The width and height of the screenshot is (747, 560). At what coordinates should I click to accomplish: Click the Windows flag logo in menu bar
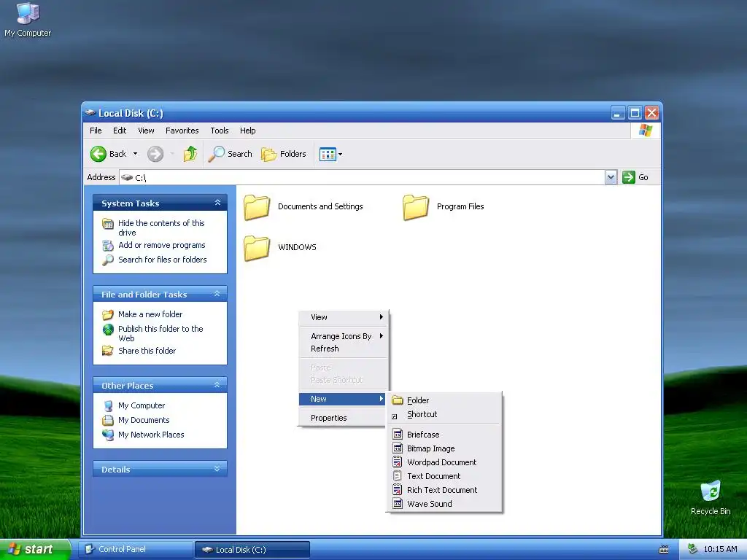(646, 131)
